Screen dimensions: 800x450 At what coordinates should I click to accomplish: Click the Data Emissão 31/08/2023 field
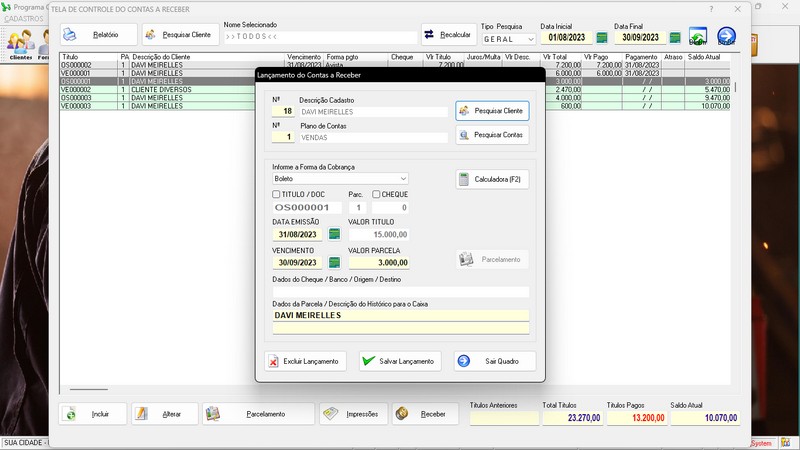pyautogui.click(x=297, y=235)
